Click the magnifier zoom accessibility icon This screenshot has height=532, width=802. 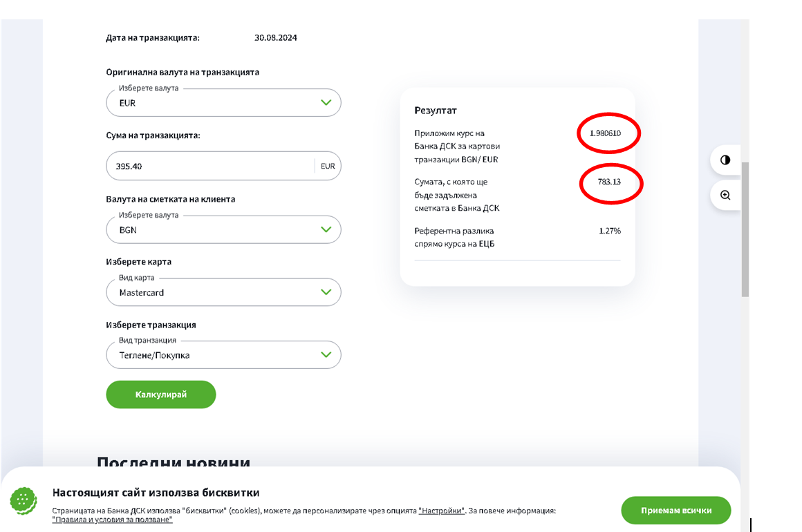click(x=725, y=196)
